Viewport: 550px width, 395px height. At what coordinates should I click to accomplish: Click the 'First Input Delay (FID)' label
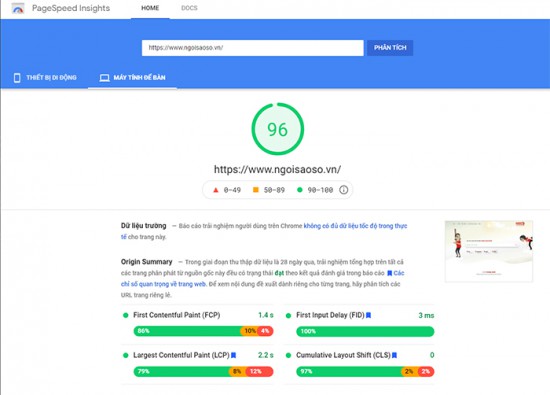click(330, 315)
